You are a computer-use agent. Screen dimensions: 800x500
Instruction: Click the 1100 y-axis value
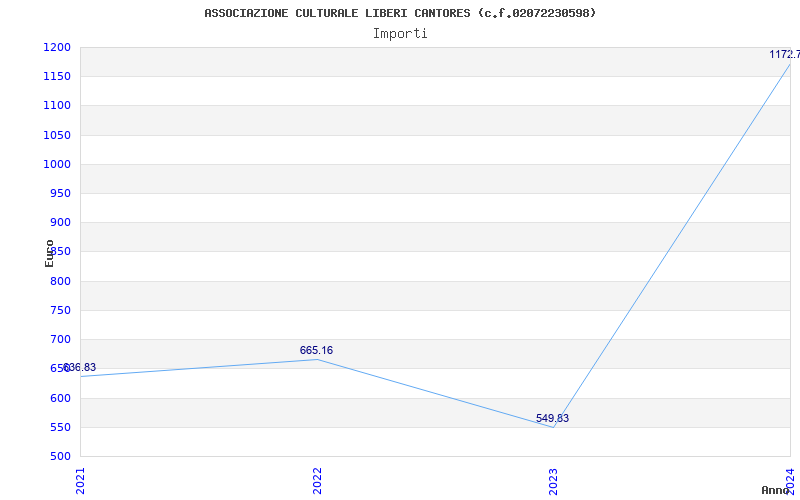(57, 106)
